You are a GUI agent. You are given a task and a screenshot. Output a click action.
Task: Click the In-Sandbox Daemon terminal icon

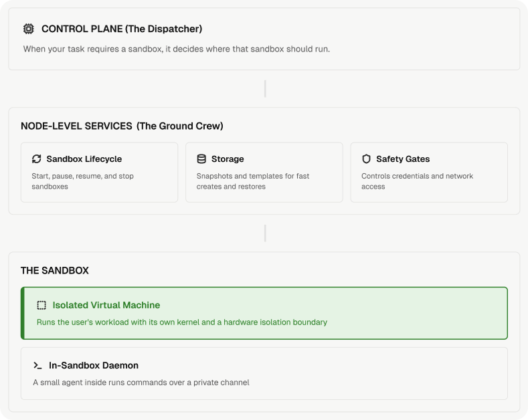[x=37, y=365]
